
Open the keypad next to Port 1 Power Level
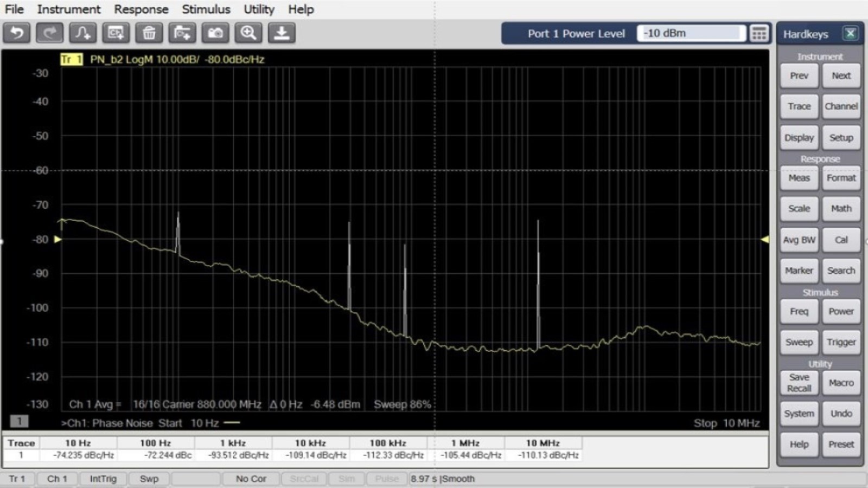coord(759,33)
